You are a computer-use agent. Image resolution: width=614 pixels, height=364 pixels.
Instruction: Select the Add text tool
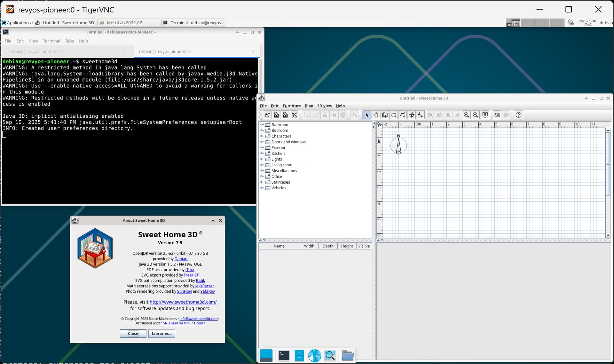pos(421,115)
